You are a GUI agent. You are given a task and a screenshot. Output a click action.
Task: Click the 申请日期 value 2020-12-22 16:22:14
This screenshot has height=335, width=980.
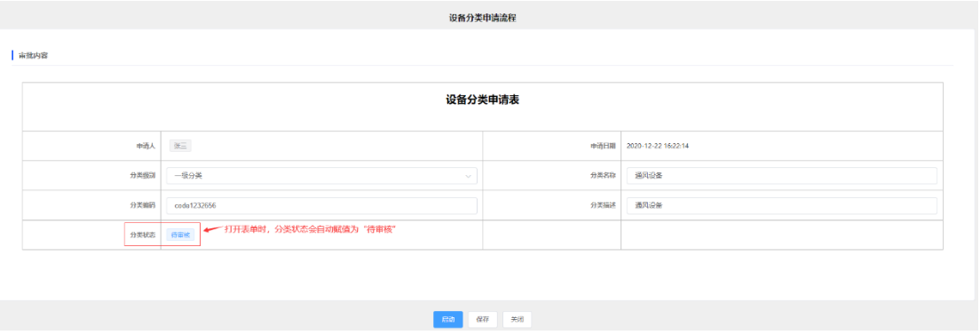coord(658,146)
